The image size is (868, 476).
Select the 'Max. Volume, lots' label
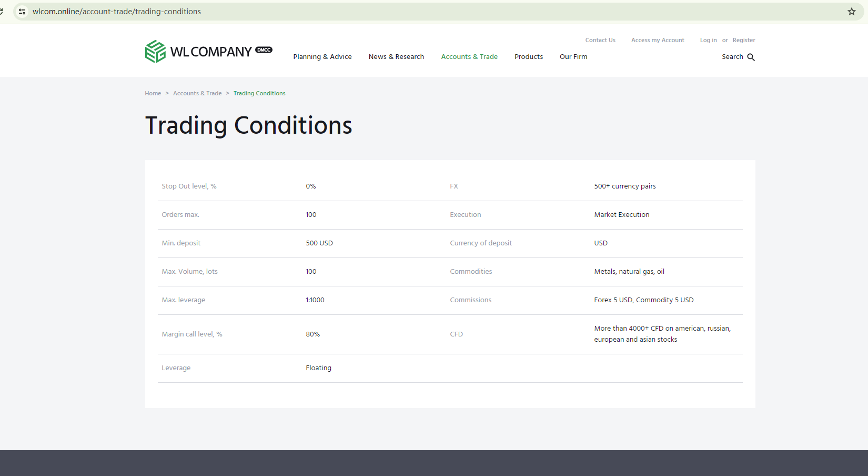click(189, 272)
